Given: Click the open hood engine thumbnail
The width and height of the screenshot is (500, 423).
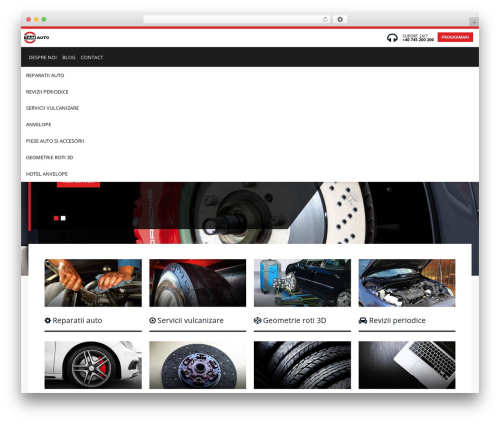Looking at the screenshot, I should (407, 283).
